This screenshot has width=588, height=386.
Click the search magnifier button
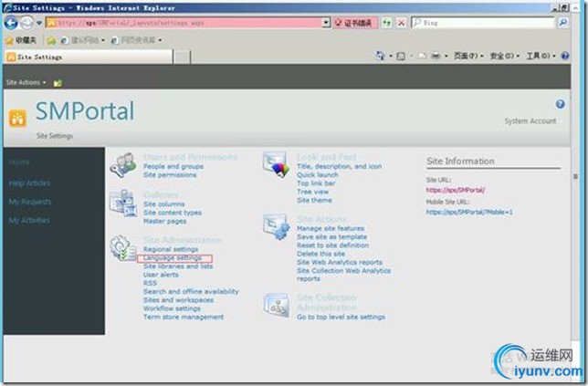tap(562, 23)
